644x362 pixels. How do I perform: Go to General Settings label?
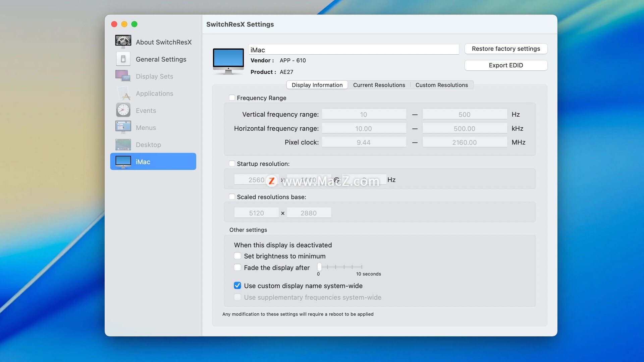click(x=161, y=59)
